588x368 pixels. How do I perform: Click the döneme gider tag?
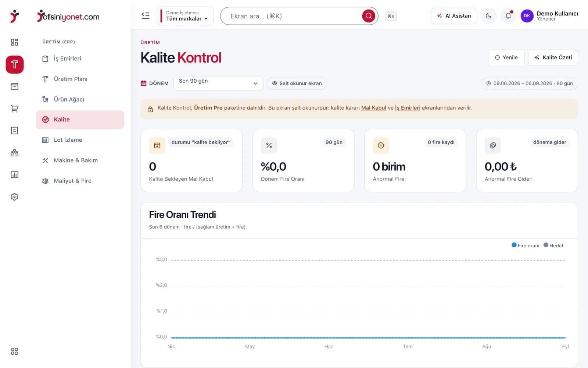549,142
